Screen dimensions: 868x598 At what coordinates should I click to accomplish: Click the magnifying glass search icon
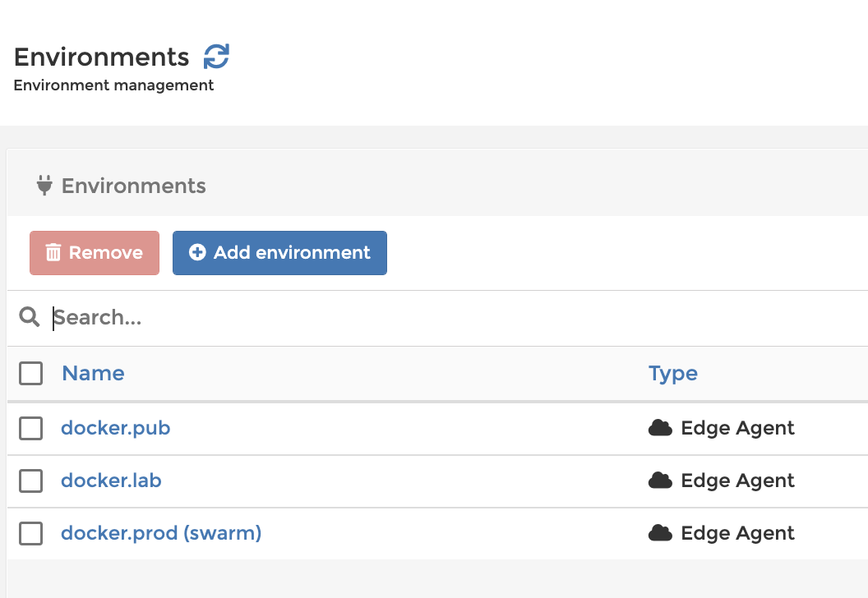point(30,317)
